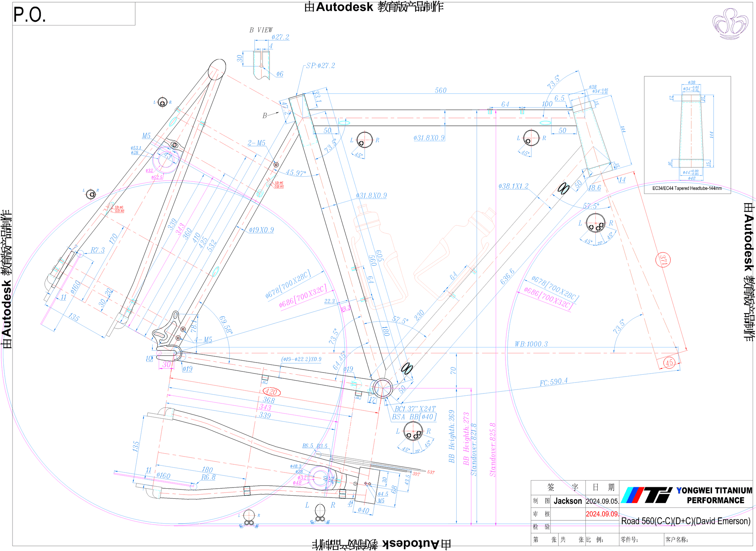Select the '230' bottle mount dimension

tap(419, 316)
